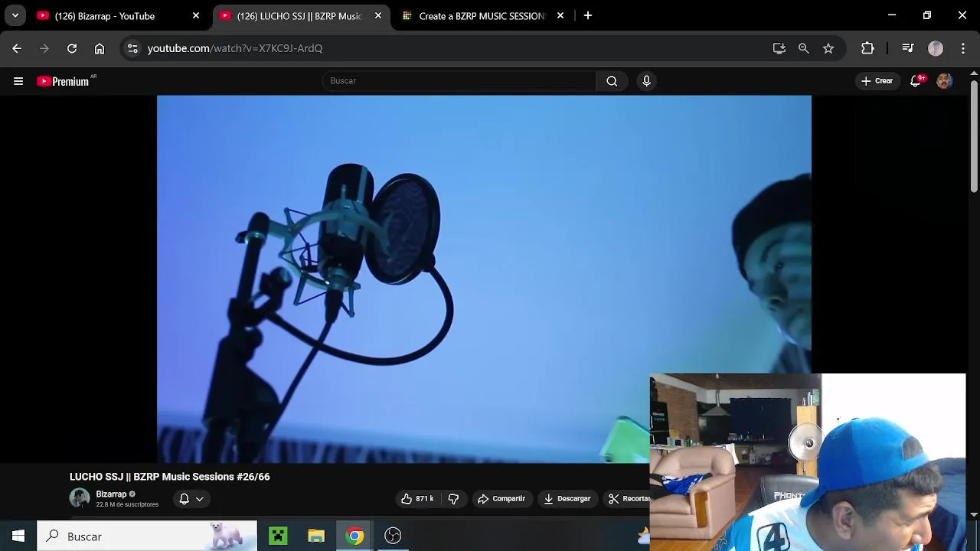Open a new browser tab
Viewport: 980px width, 551px height.
click(588, 15)
